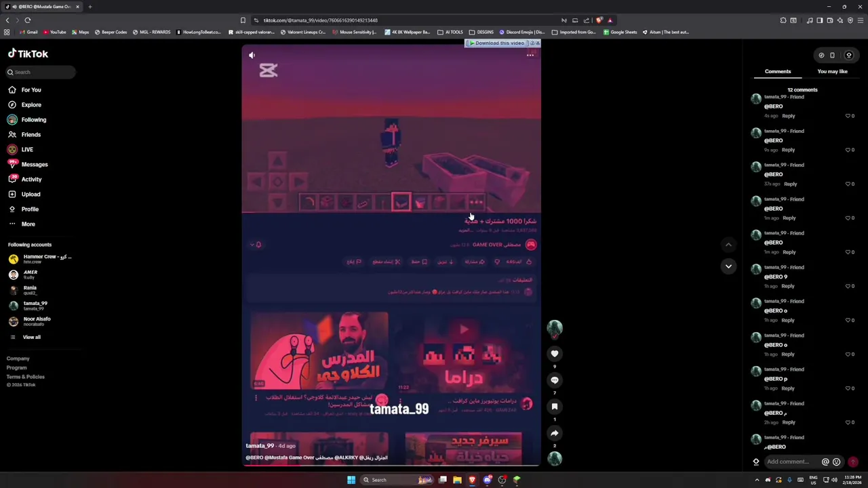Open Discord from the taskbar
The width and height of the screenshot is (868, 488).
click(x=487, y=480)
